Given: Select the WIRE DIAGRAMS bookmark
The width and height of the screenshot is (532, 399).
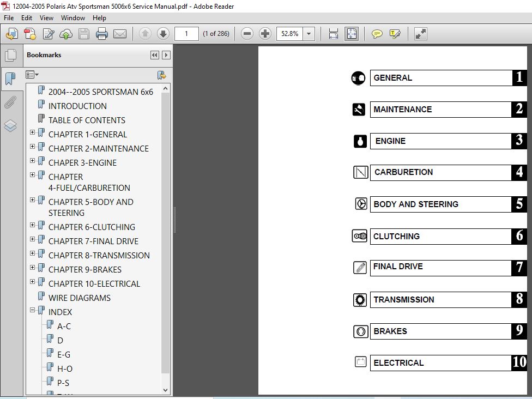Looking at the screenshot, I should [x=80, y=298].
